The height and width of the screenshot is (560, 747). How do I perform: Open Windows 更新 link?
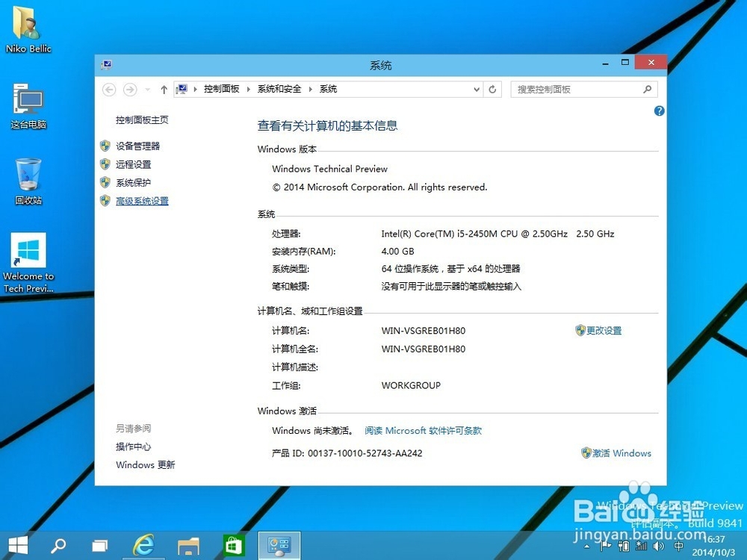click(x=146, y=464)
